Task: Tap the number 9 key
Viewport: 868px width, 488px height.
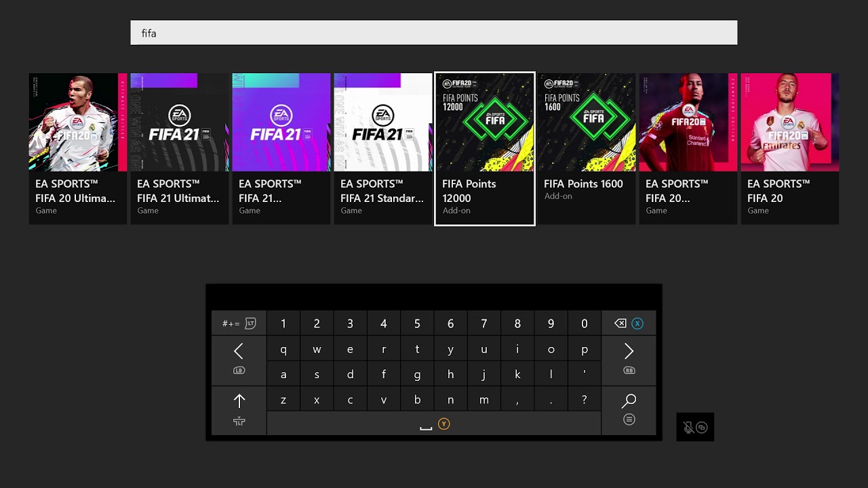Action: pyautogui.click(x=551, y=323)
